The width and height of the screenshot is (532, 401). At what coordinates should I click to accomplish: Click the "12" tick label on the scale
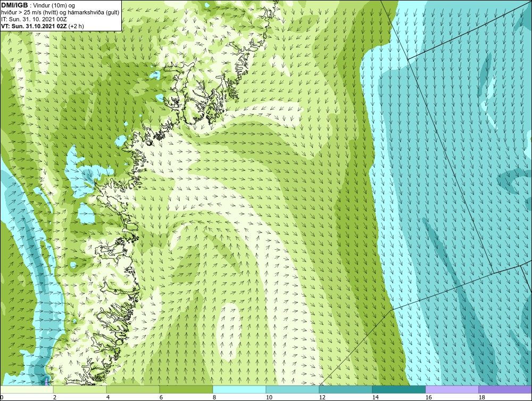click(322, 397)
